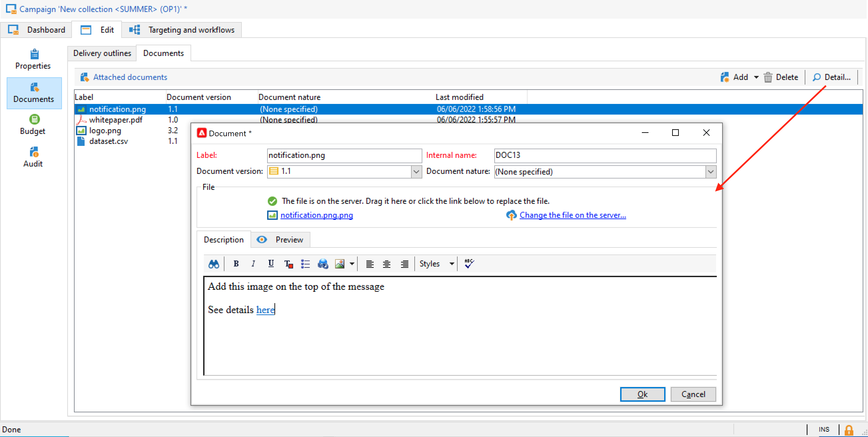Toggle underline formatting in description editor
The width and height of the screenshot is (868, 437).
pyautogui.click(x=271, y=264)
